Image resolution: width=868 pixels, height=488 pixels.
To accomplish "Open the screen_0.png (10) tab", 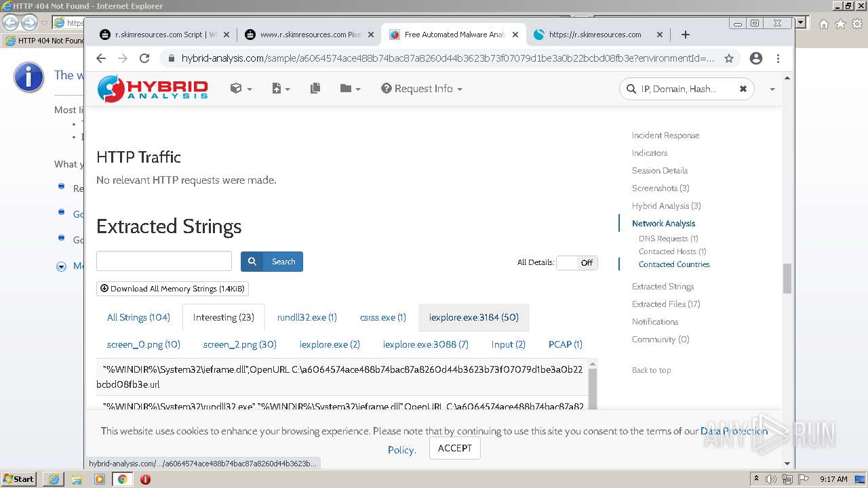I will [x=144, y=344].
